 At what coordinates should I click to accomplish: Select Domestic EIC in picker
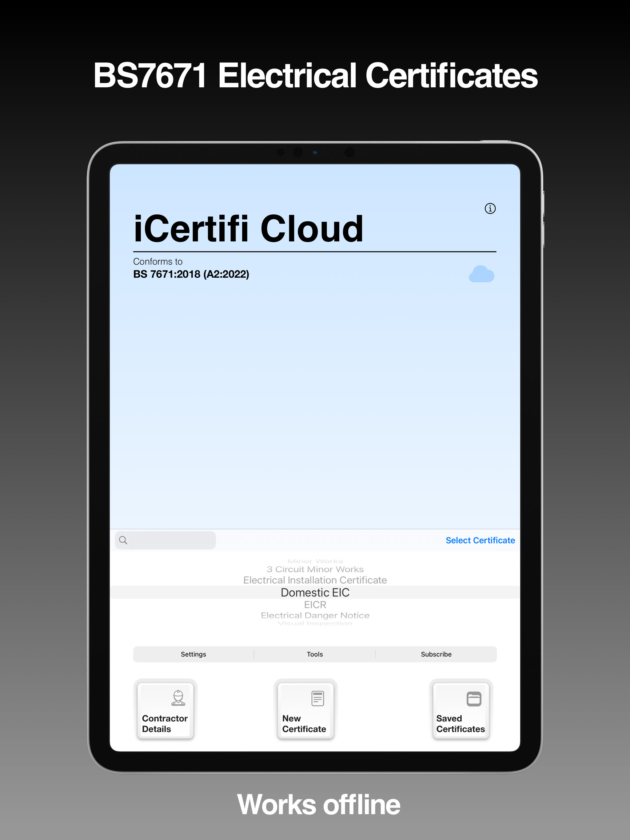click(315, 592)
